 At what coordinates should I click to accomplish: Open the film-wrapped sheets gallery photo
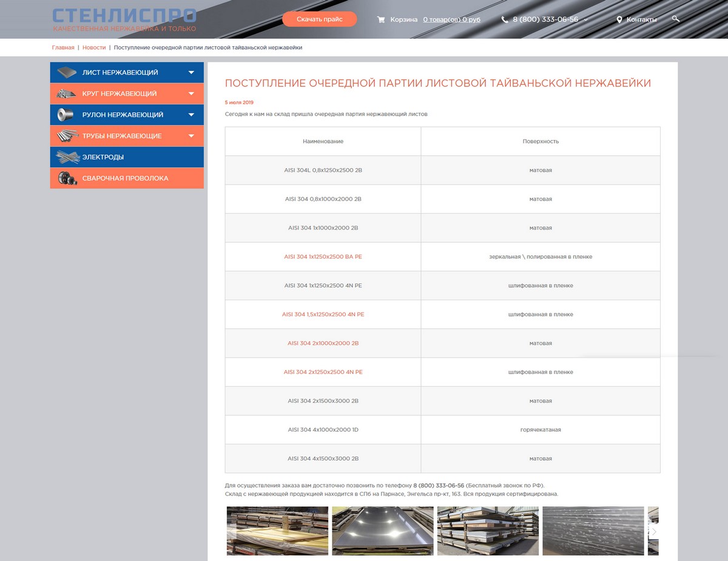pyautogui.click(x=278, y=531)
